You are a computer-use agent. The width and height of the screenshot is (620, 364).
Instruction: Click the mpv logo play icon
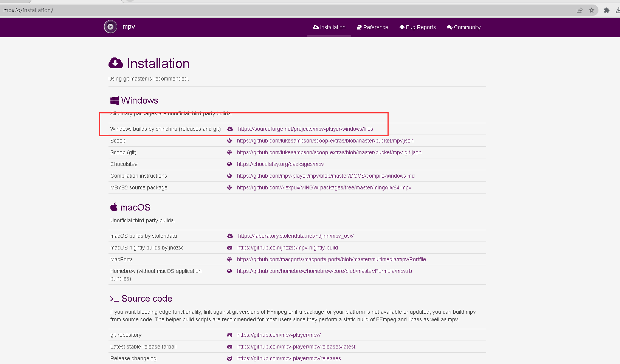[x=110, y=27]
